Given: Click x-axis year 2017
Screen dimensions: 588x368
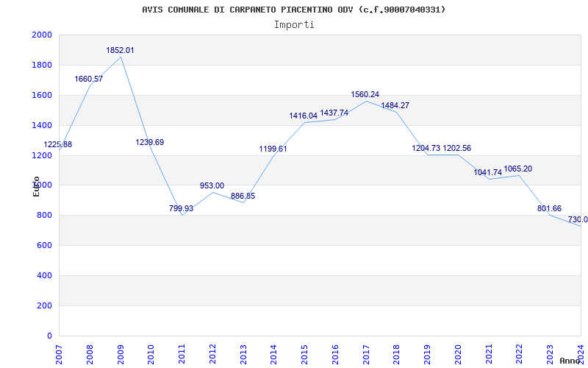Looking at the screenshot, I should [366, 354].
